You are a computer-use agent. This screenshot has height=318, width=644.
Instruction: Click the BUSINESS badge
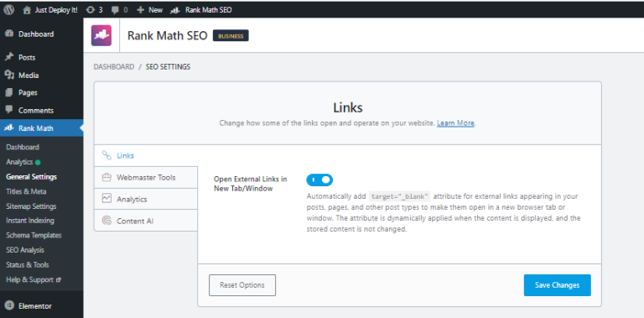click(x=231, y=36)
